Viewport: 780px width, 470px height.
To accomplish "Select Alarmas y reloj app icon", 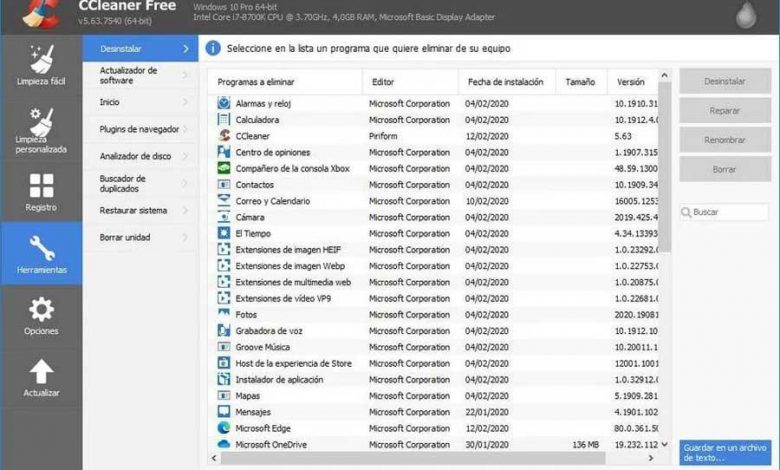I will [x=224, y=103].
